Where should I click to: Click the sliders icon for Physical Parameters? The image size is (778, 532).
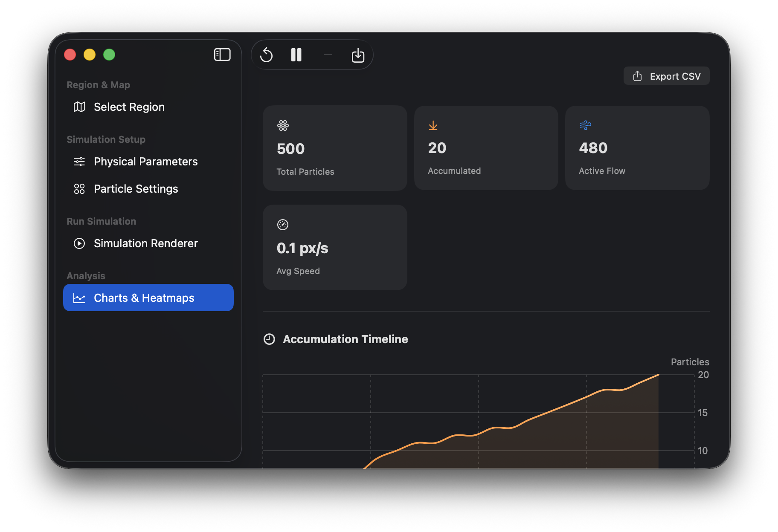[x=79, y=162]
